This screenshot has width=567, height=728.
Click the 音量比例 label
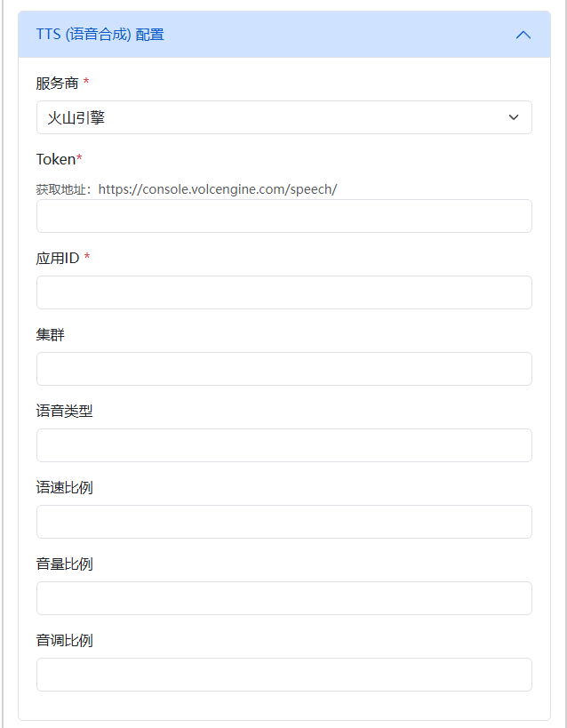pos(64,564)
